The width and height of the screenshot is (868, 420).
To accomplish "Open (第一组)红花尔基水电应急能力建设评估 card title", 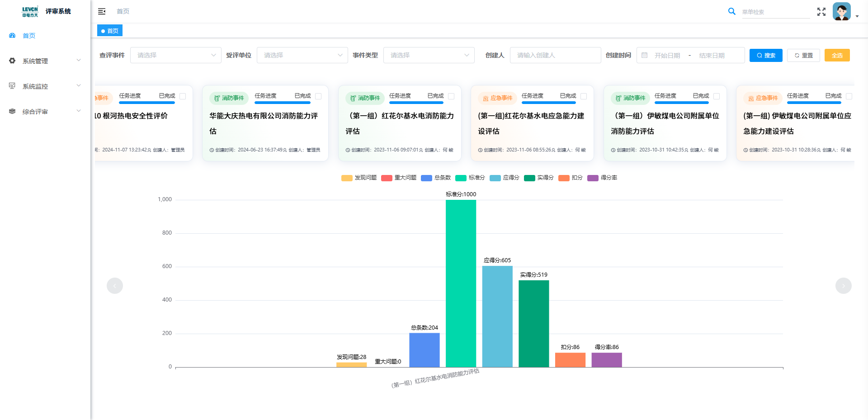I will (531, 123).
